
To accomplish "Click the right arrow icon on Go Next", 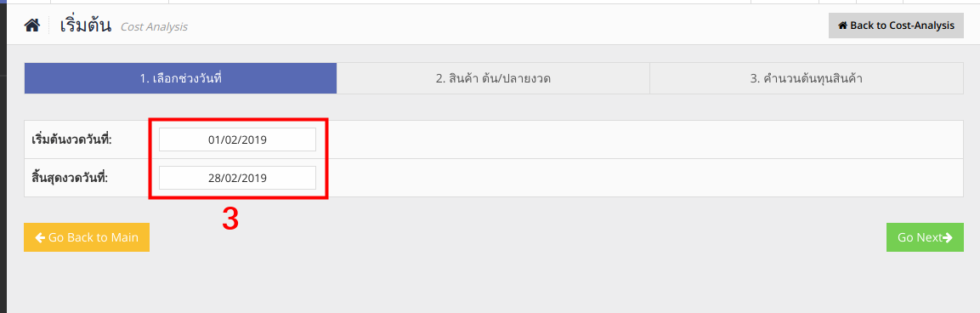I will pos(947,237).
